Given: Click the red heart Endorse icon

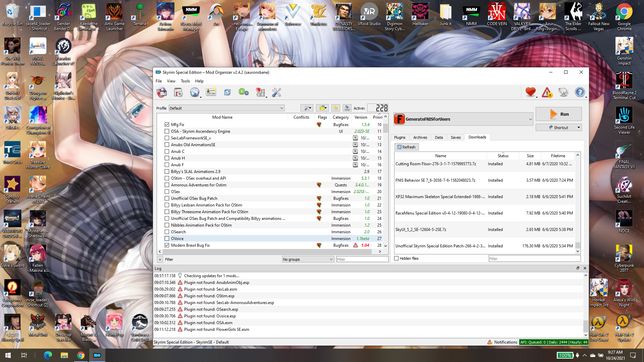Looking at the screenshot, I should pos(531,92).
